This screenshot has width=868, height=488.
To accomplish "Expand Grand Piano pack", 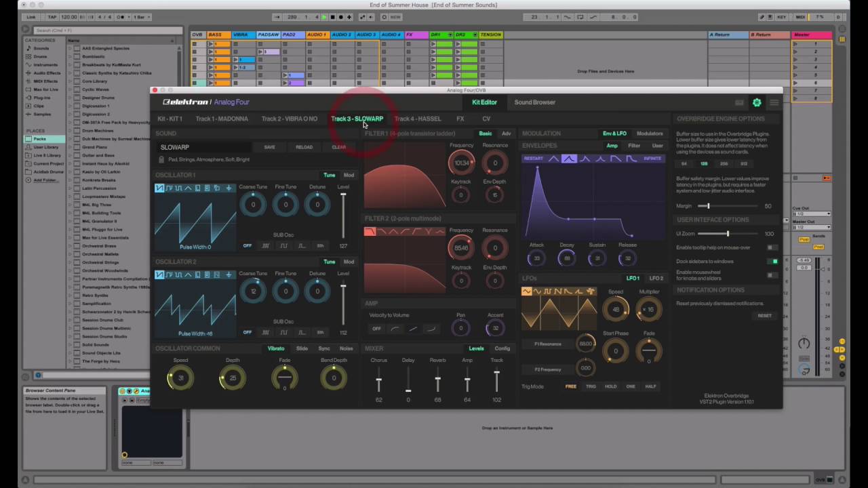I will point(70,147).
